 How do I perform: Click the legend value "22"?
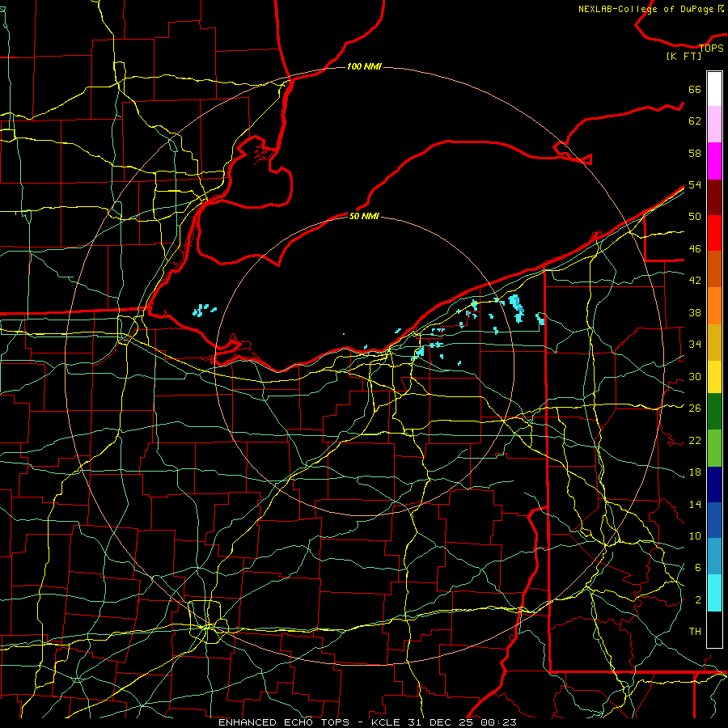point(695,440)
